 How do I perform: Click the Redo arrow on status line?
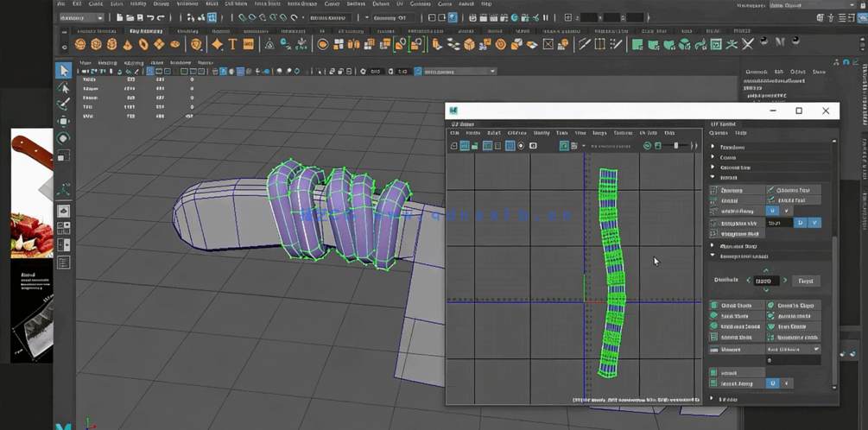(161, 18)
